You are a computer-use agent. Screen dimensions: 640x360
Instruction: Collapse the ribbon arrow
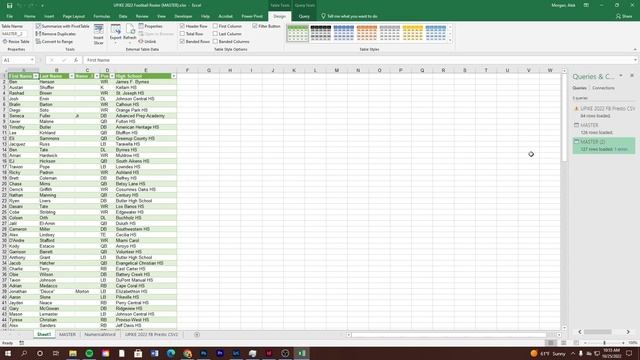pos(635,49)
